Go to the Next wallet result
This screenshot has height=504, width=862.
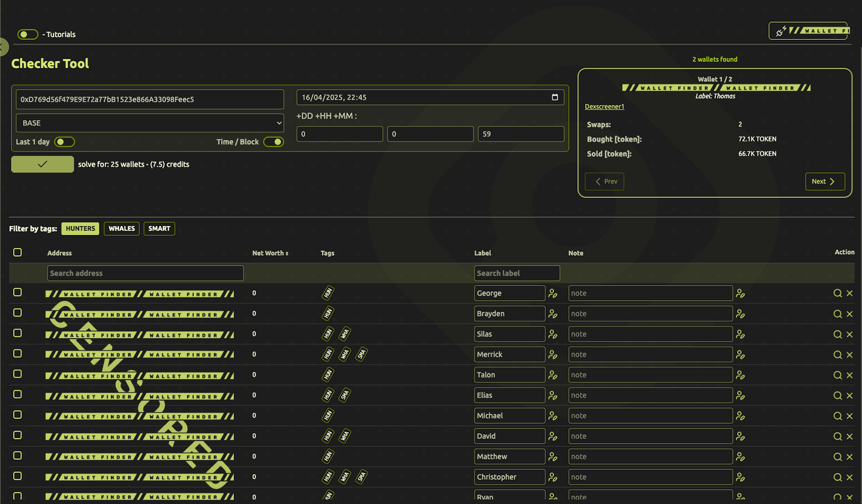click(x=824, y=182)
